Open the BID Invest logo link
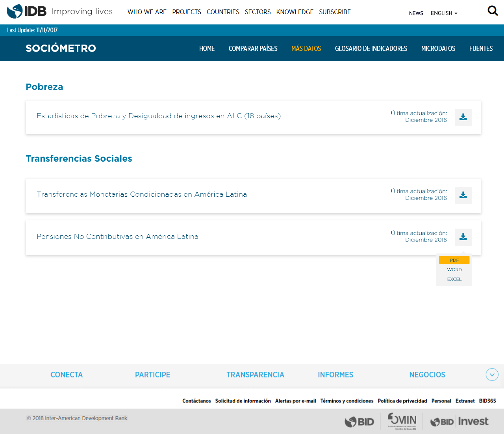Viewport: 504px width, 434px height. click(x=459, y=421)
